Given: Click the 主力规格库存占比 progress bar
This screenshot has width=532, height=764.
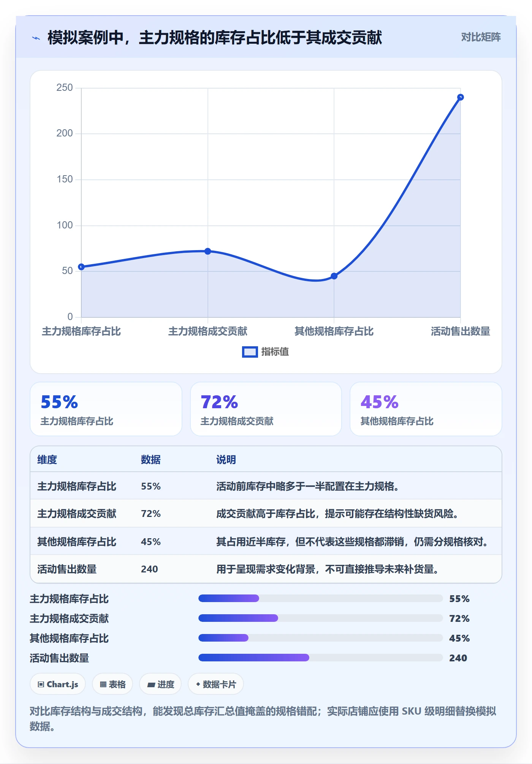Looking at the screenshot, I should (320, 598).
